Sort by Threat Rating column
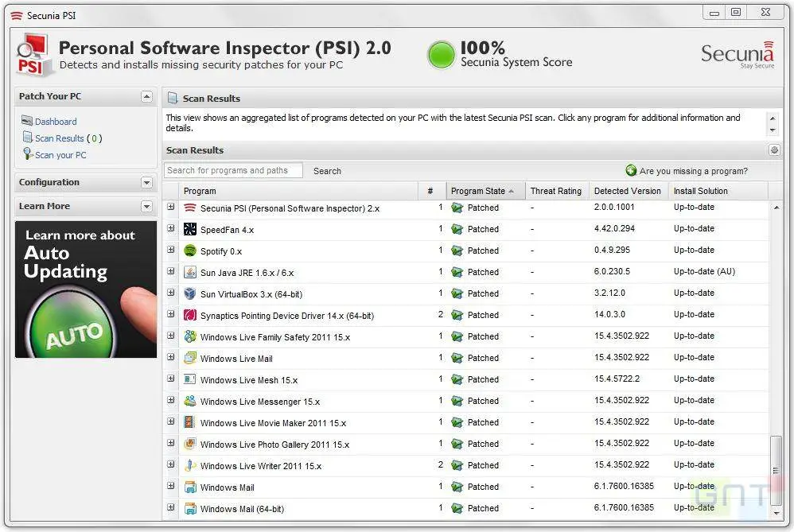 coord(557,191)
